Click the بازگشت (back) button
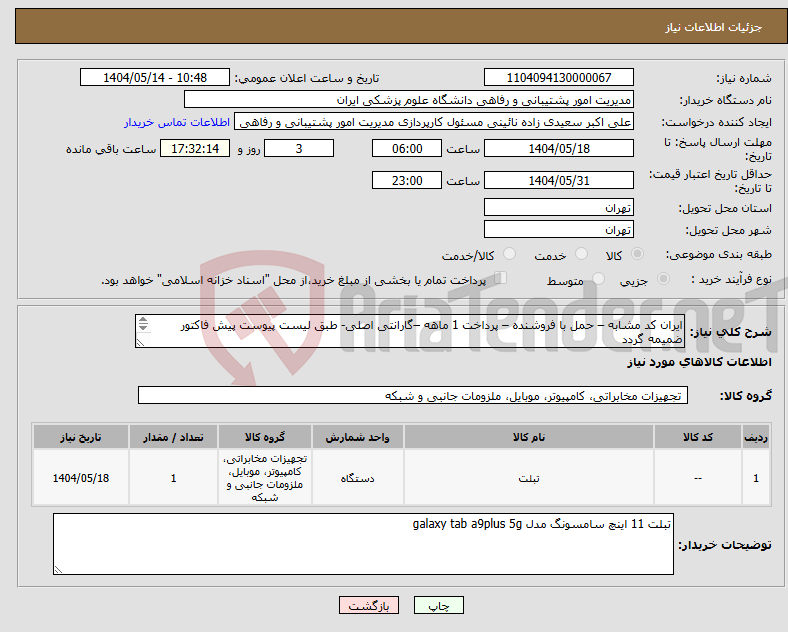The height and width of the screenshot is (632, 788). tap(369, 605)
